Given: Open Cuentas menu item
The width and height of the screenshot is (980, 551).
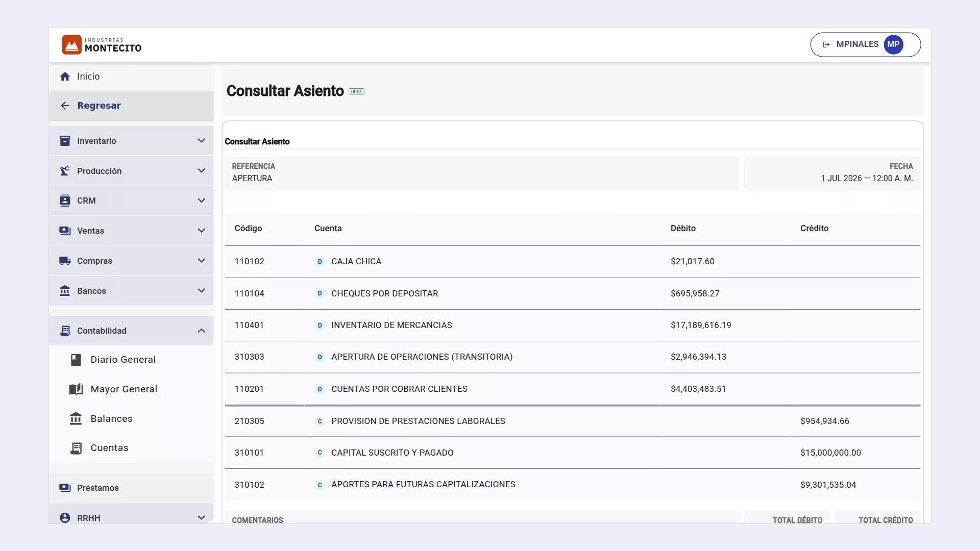Looking at the screenshot, I should [131, 448].
